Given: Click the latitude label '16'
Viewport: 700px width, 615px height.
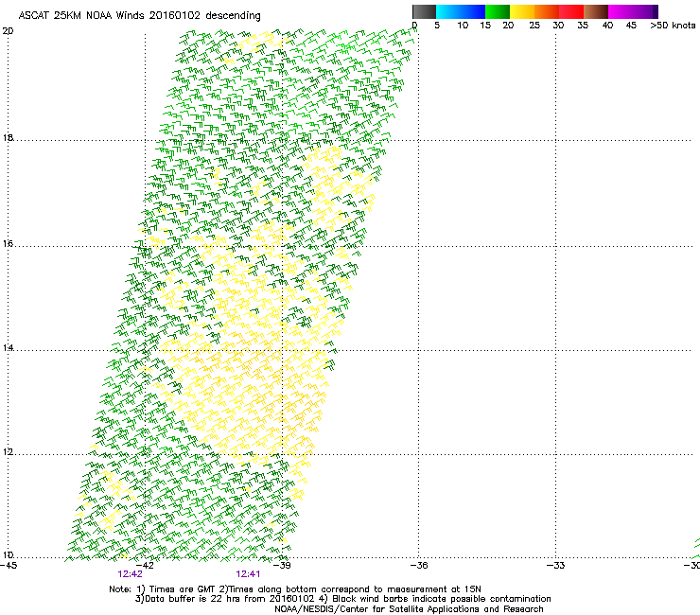Looking at the screenshot, I should click(8, 243).
